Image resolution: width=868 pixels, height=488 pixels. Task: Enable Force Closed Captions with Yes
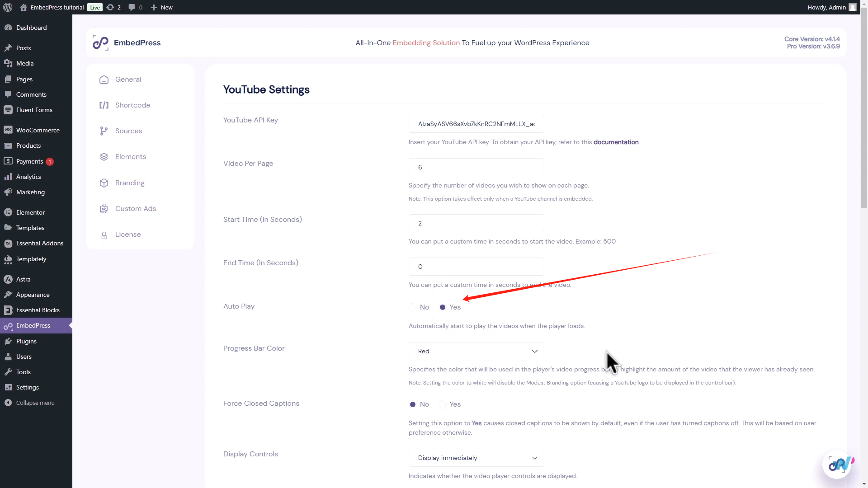(443, 404)
